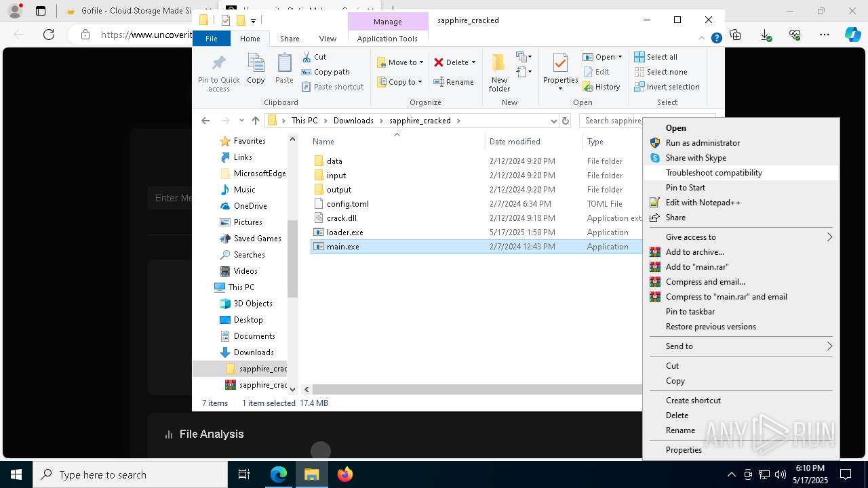Click navigation pane vertical scrollbar
Screen dimensions: 868x488
pos(292,259)
